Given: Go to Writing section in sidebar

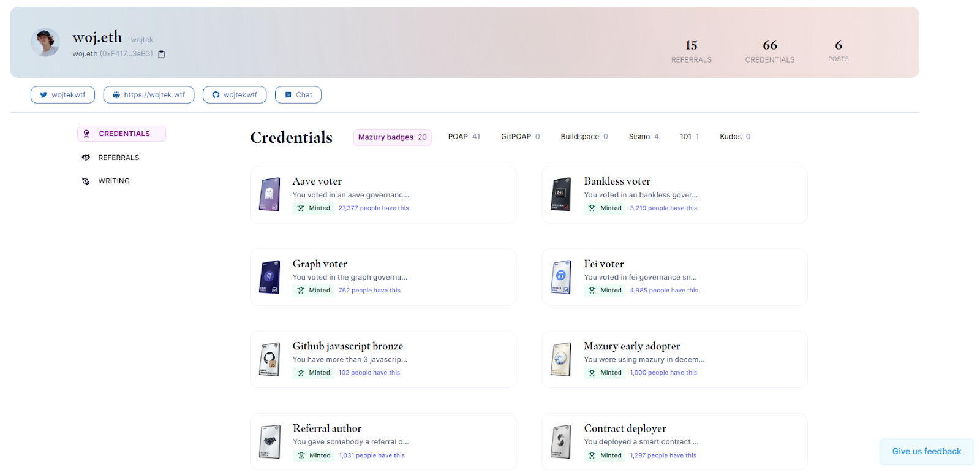Looking at the screenshot, I should (106, 181).
